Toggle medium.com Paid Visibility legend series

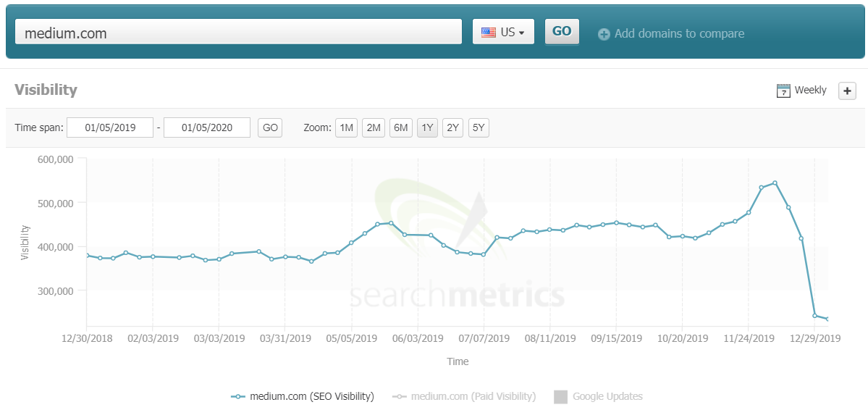click(x=464, y=396)
